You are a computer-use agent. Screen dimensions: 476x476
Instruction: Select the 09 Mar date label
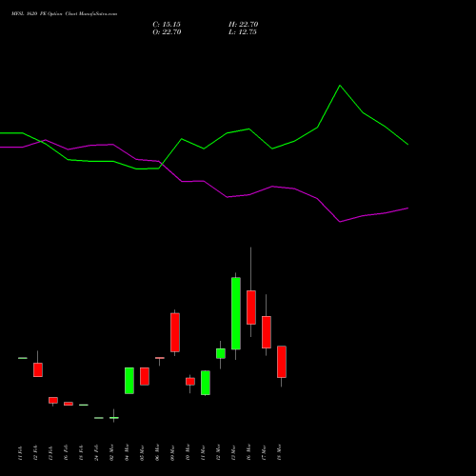point(172,453)
